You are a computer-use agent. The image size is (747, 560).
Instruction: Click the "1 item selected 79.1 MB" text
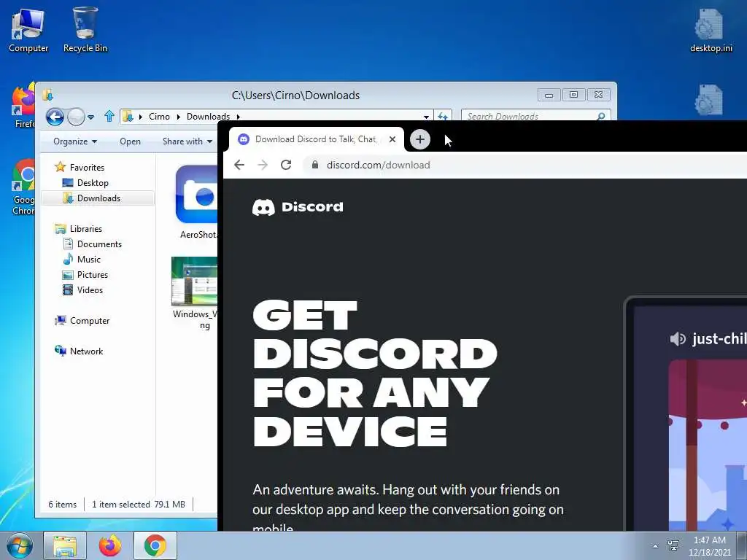point(139,505)
